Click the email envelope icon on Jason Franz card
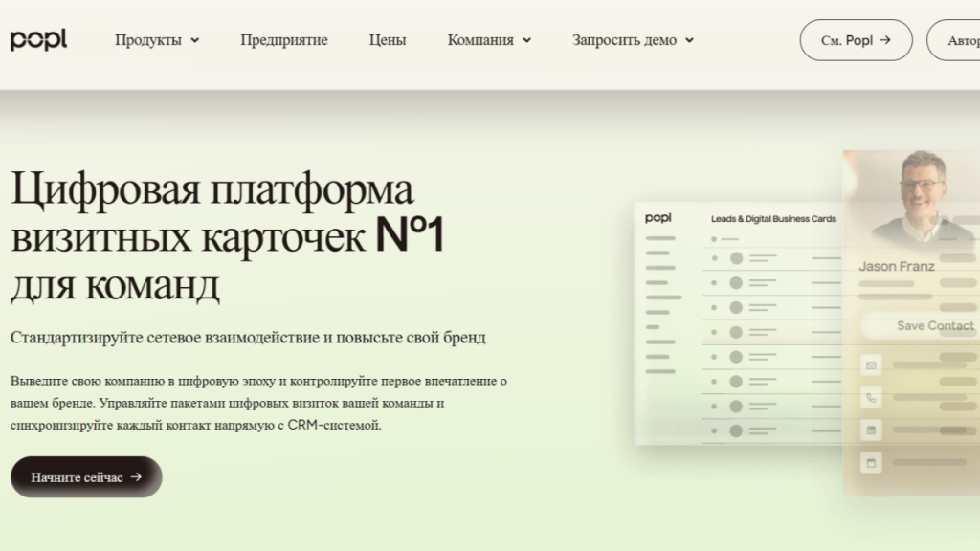The image size is (980, 551). [871, 364]
